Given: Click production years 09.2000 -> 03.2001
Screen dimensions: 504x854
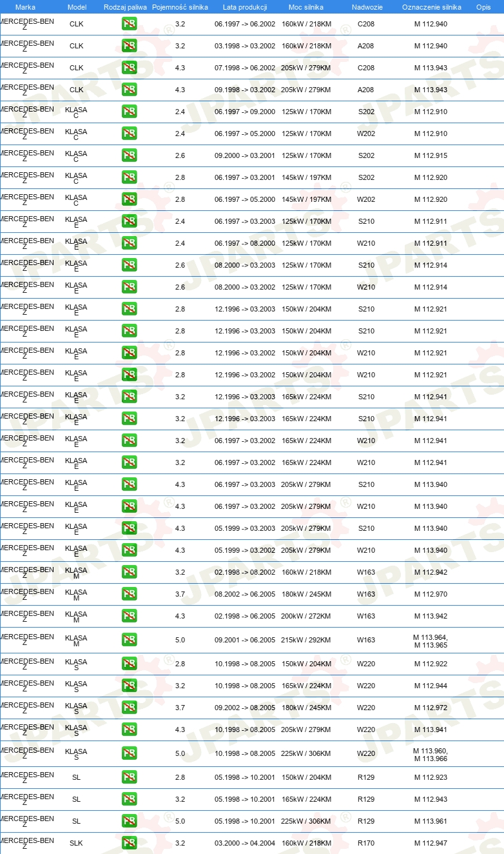Looking at the screenshot, I should 245,155.
